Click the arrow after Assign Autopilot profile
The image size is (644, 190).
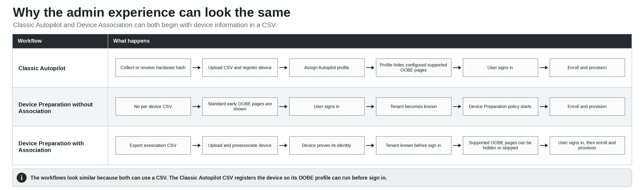[x=370, y=68]
